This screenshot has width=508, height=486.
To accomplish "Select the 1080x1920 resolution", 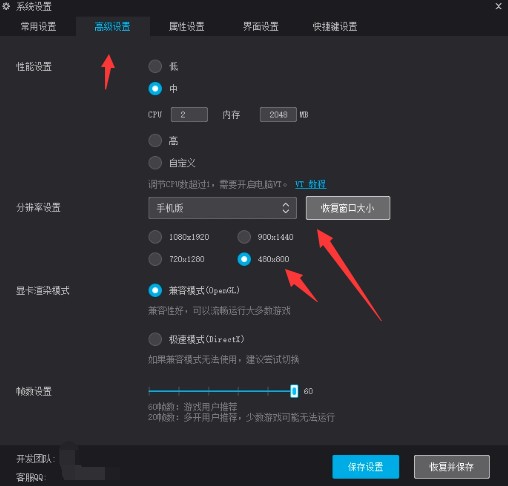I will pos(155,237).
